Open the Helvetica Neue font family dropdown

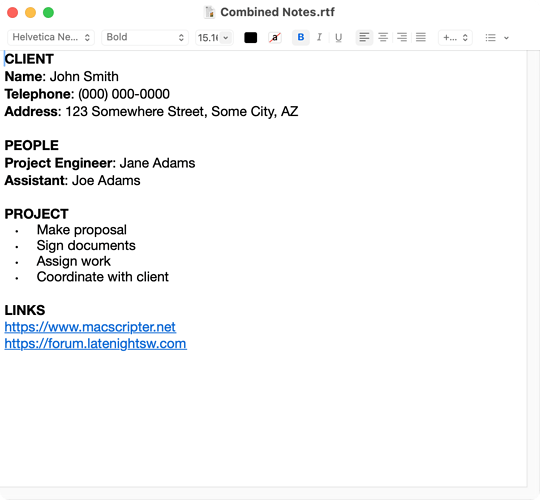coord(51,37)
